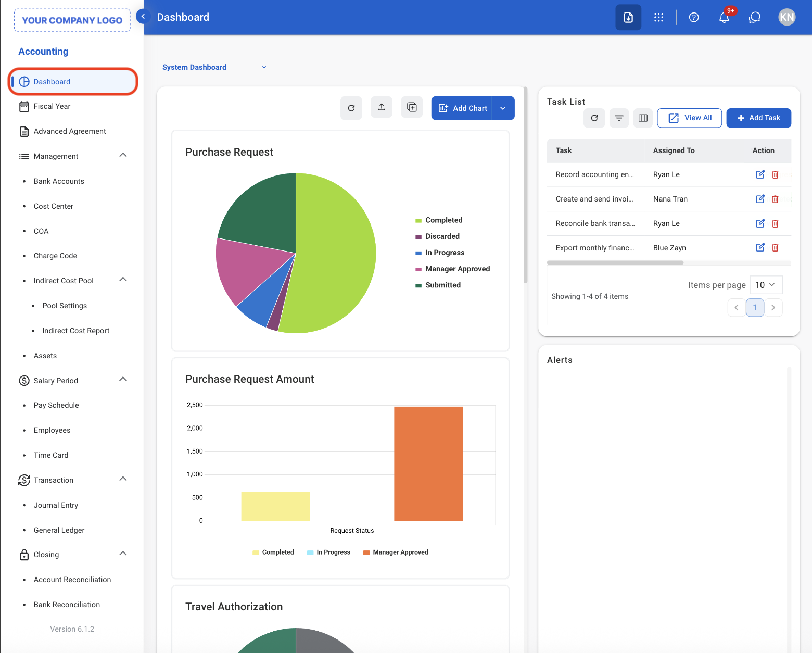Delete the Reconcile bank transaction task

(775, 223)
